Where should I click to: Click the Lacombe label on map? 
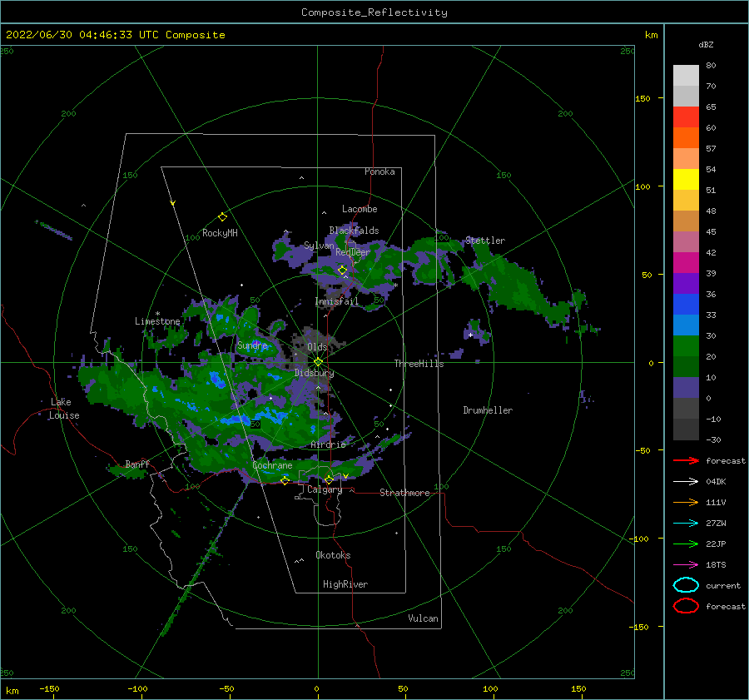[360, 209]
